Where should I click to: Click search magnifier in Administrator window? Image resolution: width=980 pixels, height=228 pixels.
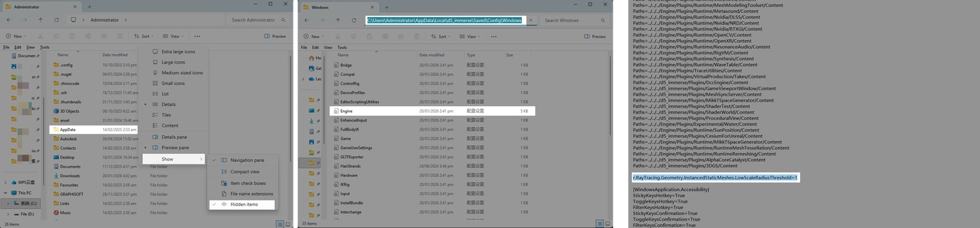click(283, 20)
